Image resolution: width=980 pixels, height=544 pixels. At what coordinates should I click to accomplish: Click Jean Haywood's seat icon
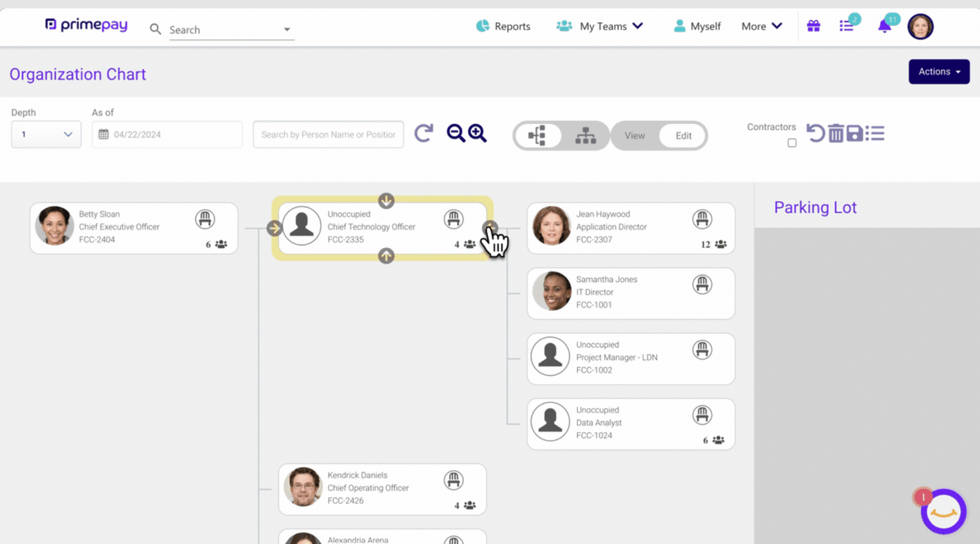click(702, 219)
